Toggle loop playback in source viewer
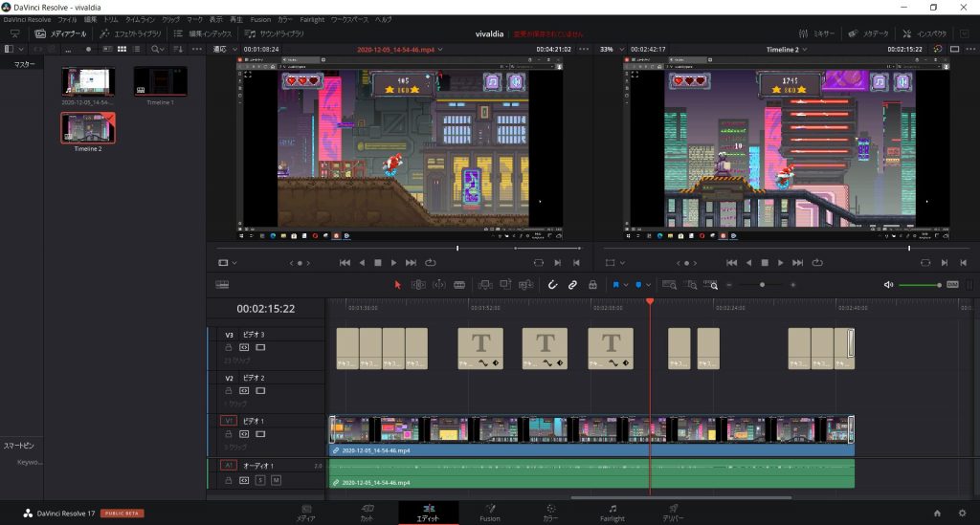The height and width of the screenshot is (525, 980). [x=431, y=263]
